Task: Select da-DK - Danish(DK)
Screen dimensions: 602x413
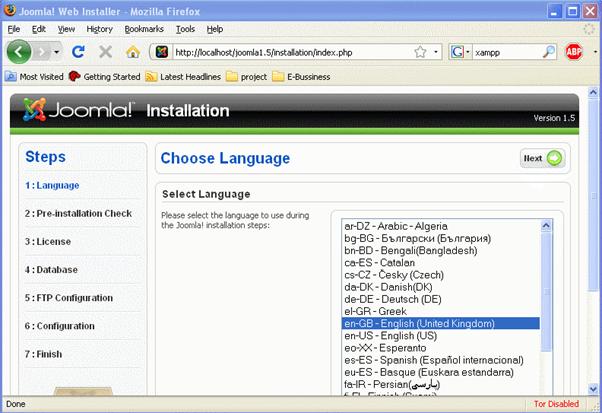Action: (441, 287)
